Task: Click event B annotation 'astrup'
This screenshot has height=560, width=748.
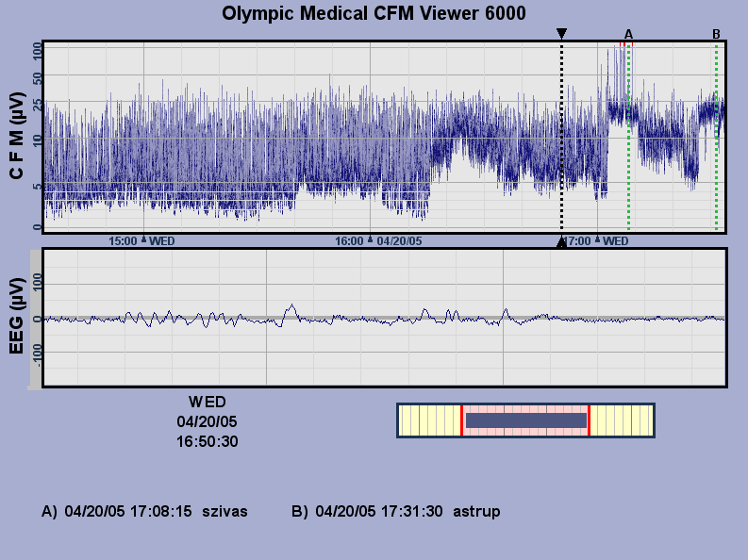Action: pyautogui.click(x=476, y=512)
